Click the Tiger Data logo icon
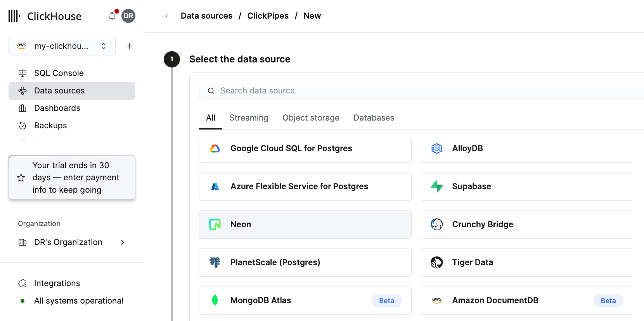The image size is (644, 321). tap(437, 262)
